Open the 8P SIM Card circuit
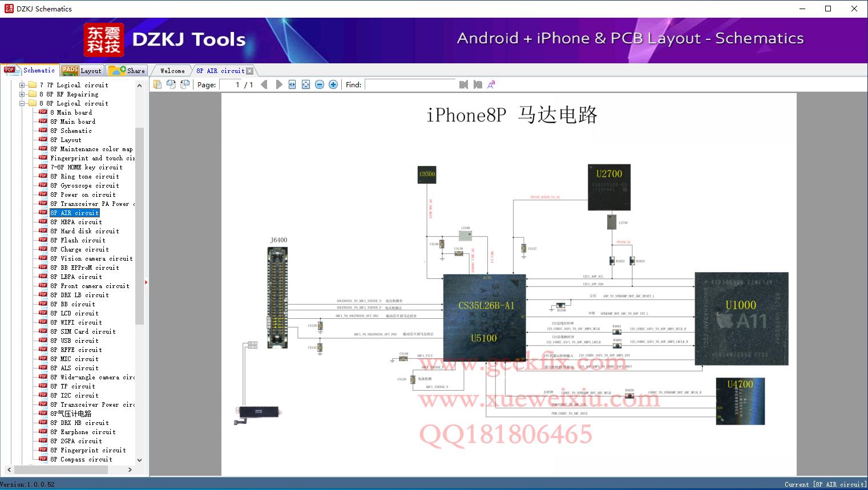Image resolution: width=868 pixels, height=490 pixels. tap(83, 331)
